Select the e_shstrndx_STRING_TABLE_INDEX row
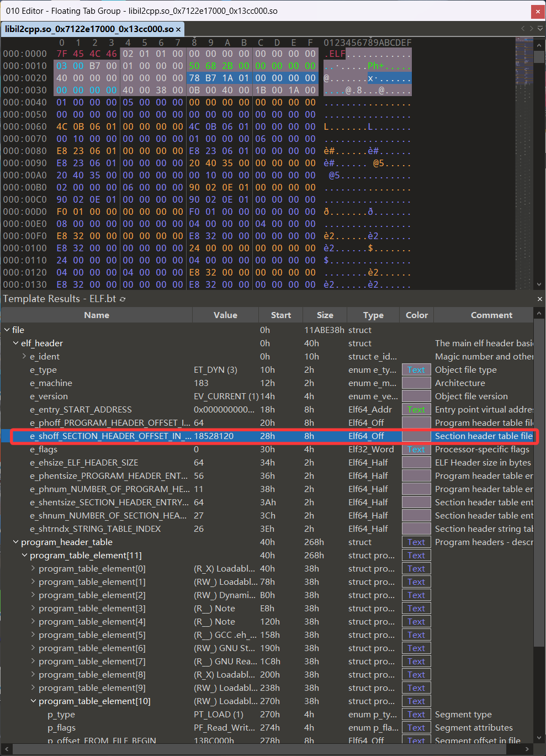The image size is (546, 756). pos(267,528)
